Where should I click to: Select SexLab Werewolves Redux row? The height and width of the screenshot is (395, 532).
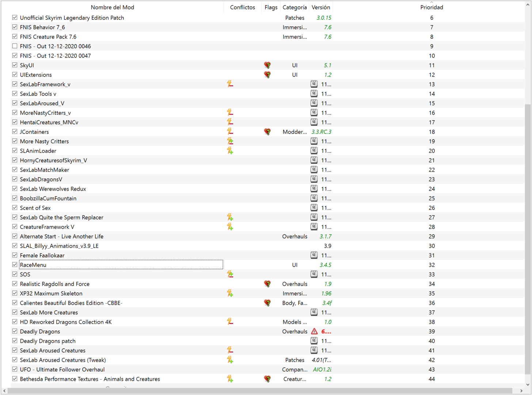[x=263, y=189]
